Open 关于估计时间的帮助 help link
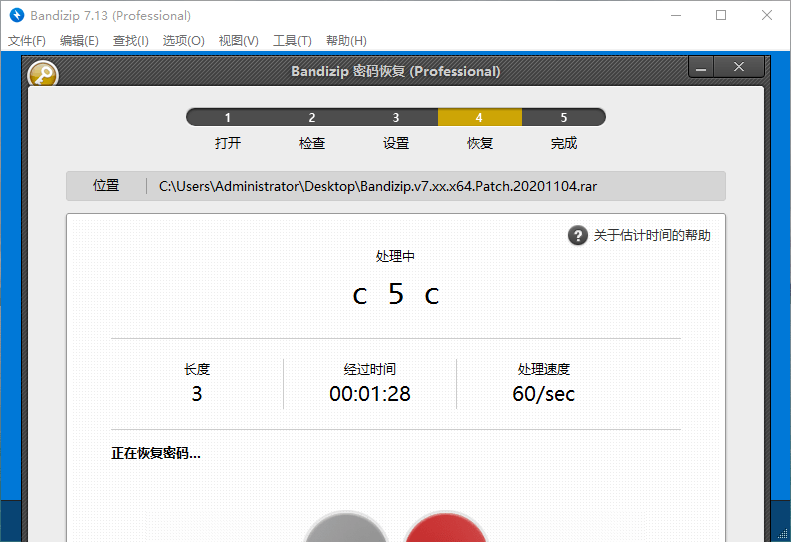Screen dimensions: 791x542 (652, 235)
